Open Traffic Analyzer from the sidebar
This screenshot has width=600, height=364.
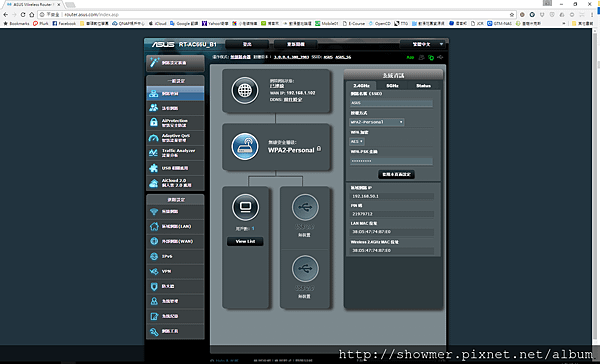pyautogui.click(x=175, y=153)
